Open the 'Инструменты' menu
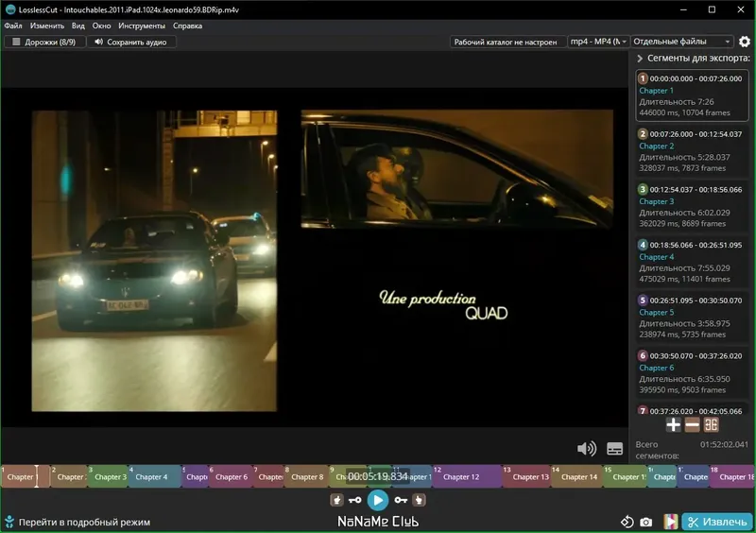The image size is (756, 533). point(141,26)
